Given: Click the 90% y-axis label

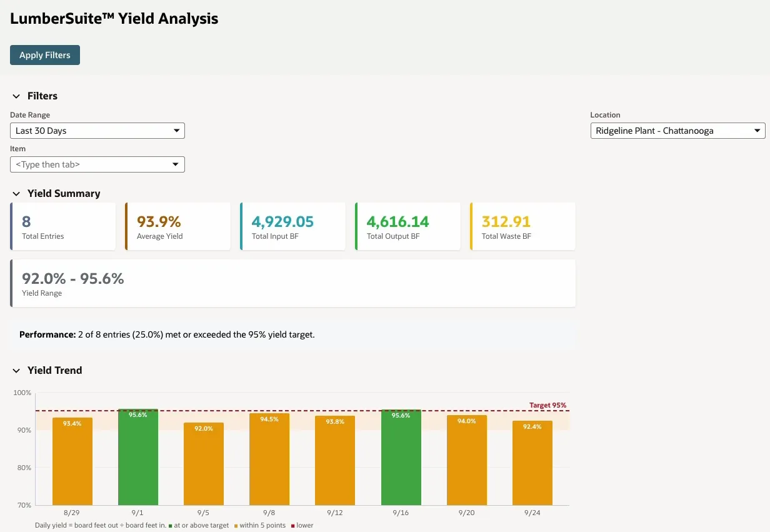Looking at the screenshot, I should [x=23, y=430].
